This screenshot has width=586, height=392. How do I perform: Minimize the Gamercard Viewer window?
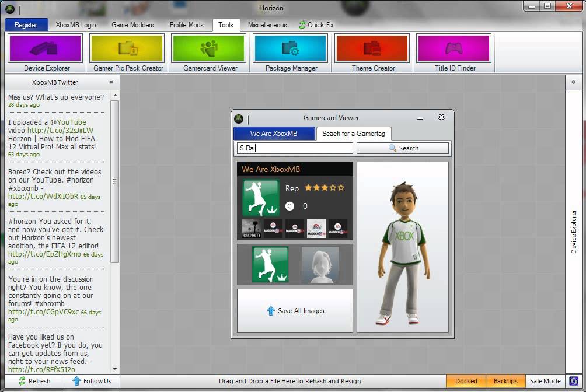click(x=420, y=118)
